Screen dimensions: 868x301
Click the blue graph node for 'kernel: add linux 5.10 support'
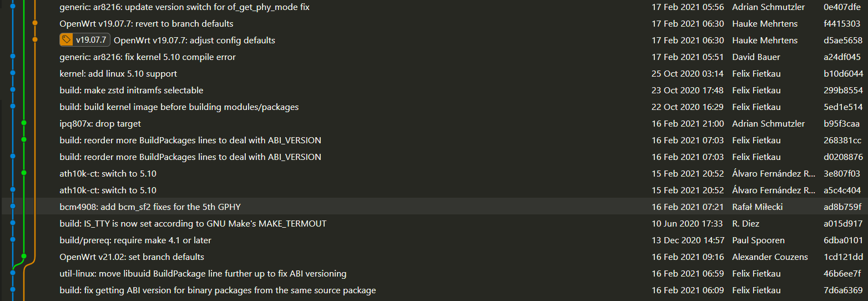(13, 73)
